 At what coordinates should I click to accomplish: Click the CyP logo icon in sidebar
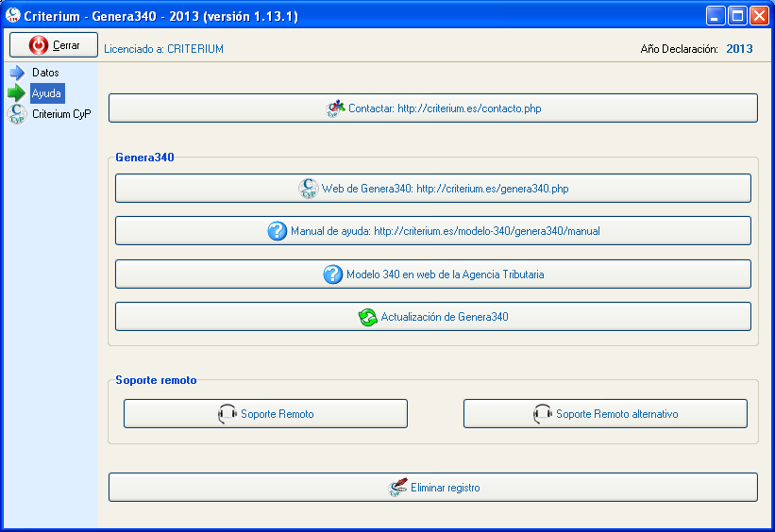[x=17, y=113]
